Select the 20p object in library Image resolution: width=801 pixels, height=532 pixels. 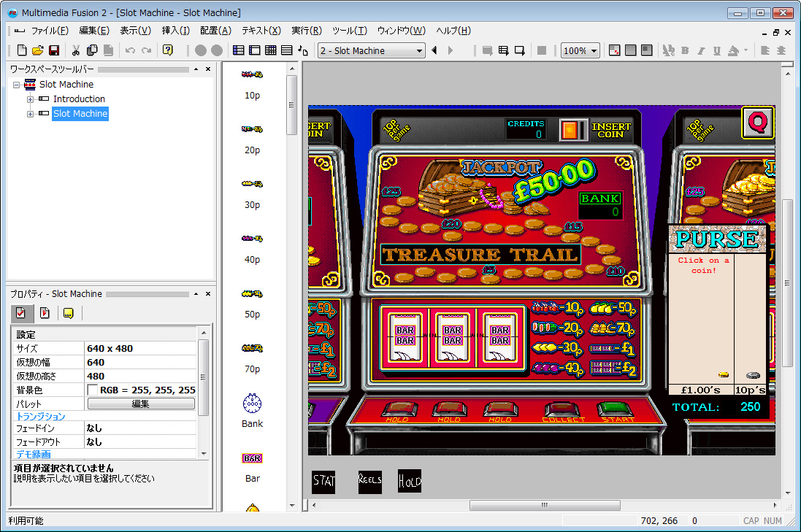pyautogui.click(x=252, y=139)
